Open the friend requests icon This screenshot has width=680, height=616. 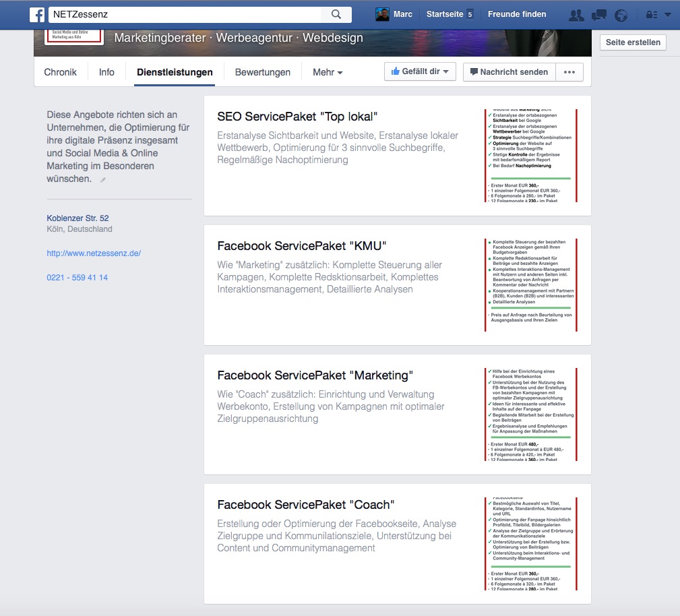[576, 15]
